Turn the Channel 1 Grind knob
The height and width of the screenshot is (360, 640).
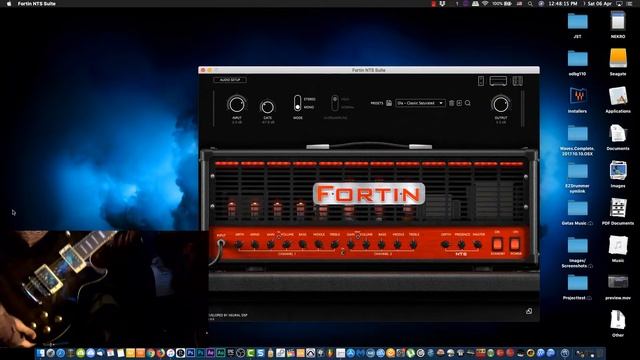(x=255, y=245)
